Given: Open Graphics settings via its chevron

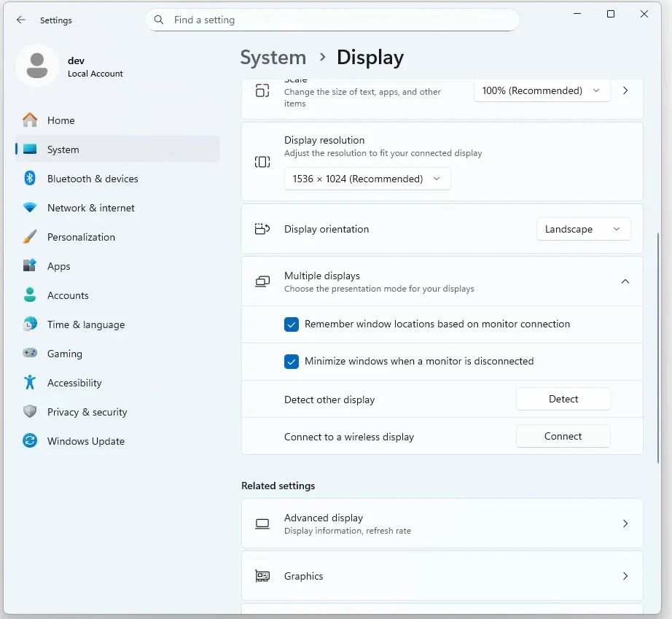Looking at the screenshot, I should 625,576.
